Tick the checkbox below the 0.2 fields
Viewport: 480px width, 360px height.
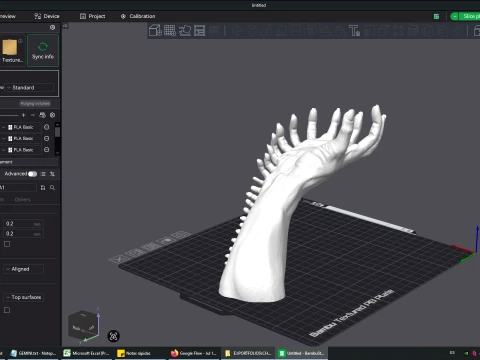(x=7, y=244)
